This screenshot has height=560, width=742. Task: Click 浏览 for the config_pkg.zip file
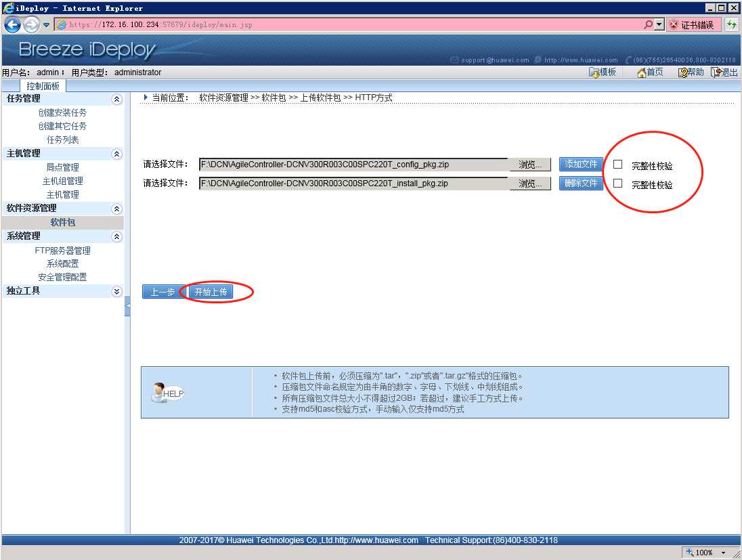coord(530,165)
